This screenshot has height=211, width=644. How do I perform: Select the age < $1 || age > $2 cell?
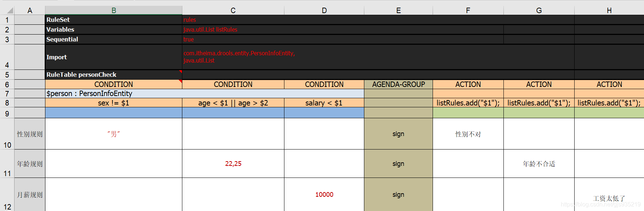(233, 103)
